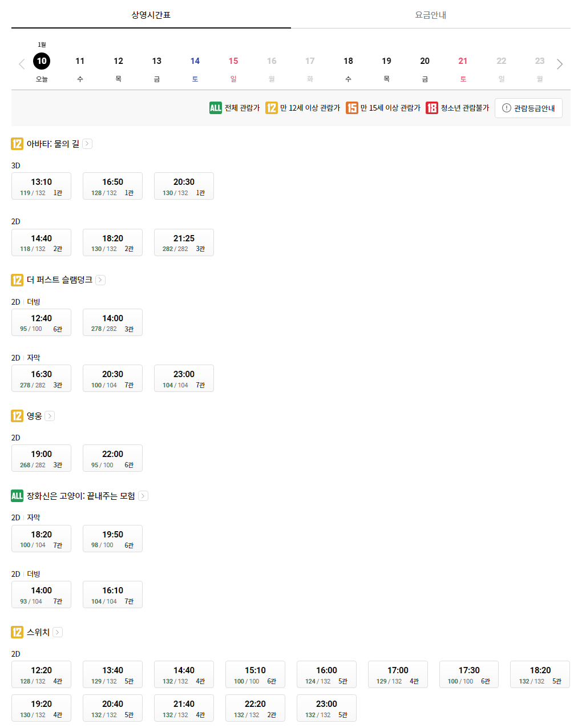Click the 12 rating icon beside 스위치
582x728 pixels.
point(17,632)
